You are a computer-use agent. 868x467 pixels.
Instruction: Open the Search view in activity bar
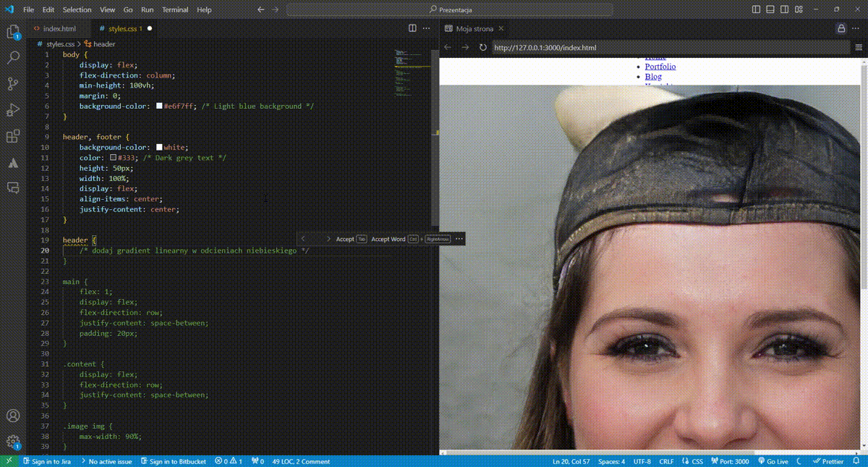(13, 59)
